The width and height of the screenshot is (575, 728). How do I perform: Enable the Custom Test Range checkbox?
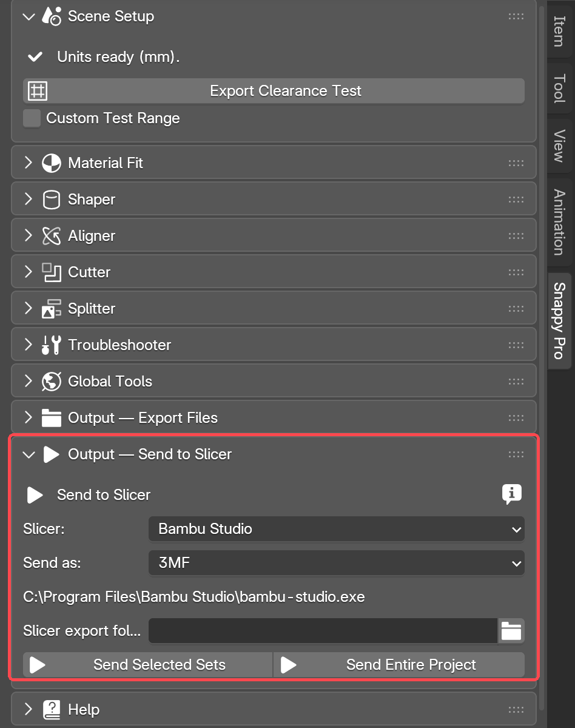pyautogui.click(x=32, y=118)
